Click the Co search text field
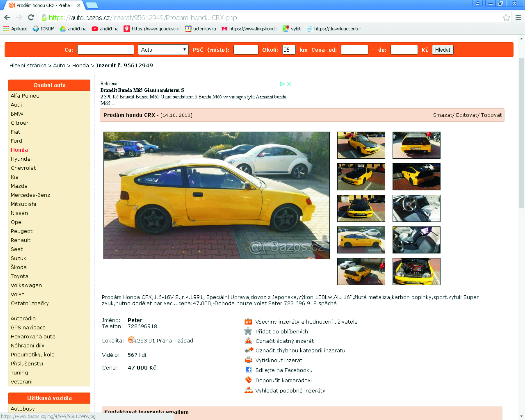525x420 pixels. coord(106,50)
